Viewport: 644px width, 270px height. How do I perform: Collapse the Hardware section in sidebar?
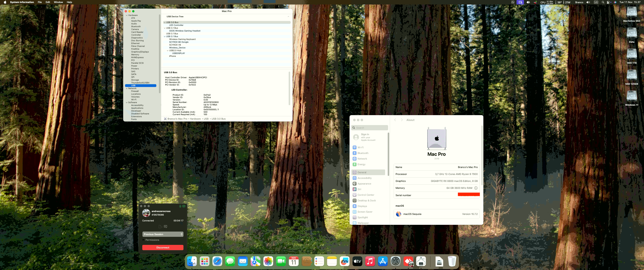(x=127, y=15)
